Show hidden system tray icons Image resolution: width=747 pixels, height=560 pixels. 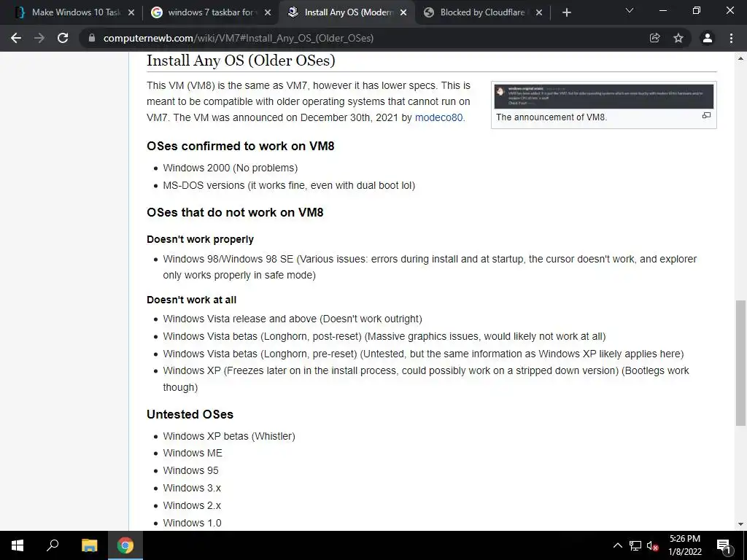(x=617, y=545)
